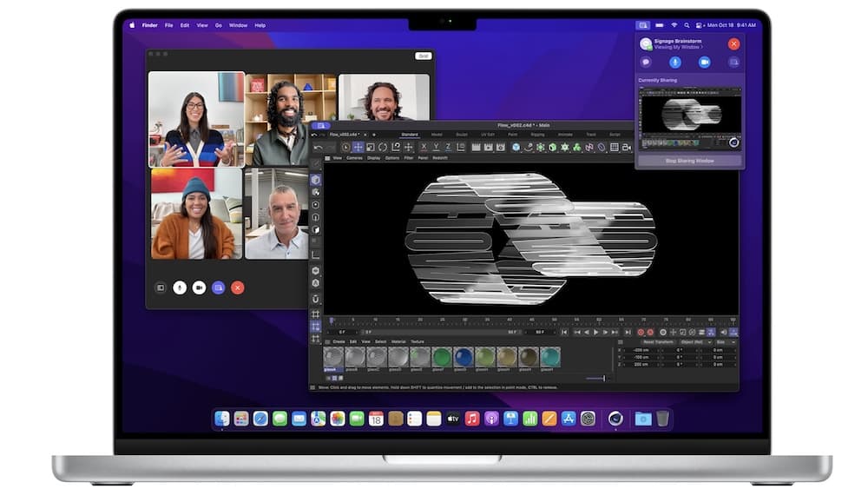Screen dimensions: 868x502
Task: Open Finder from the Dock
Action: pyautogui.click(x=222, y=419)
